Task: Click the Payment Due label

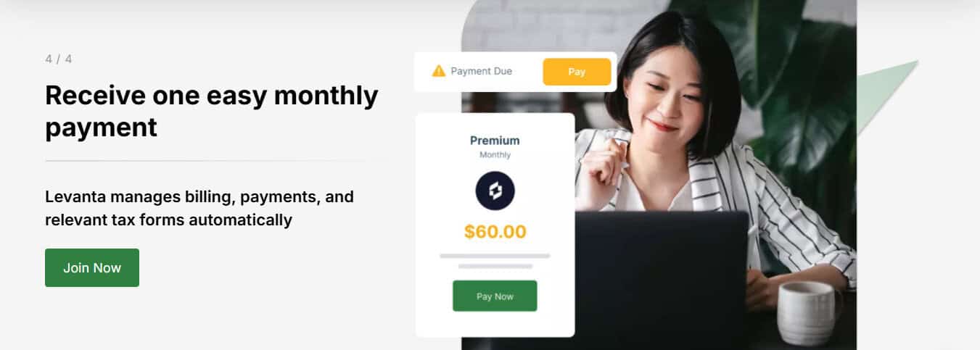Action: (x=482, y=71)
